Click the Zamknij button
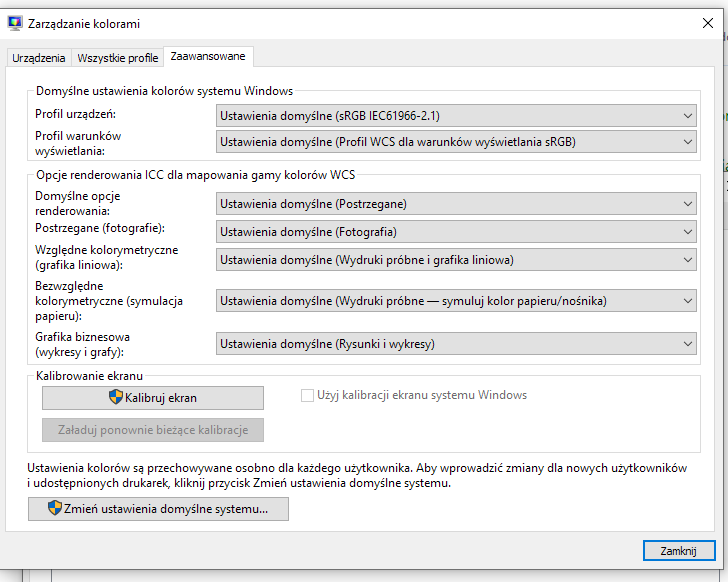 tap(679, 551)
